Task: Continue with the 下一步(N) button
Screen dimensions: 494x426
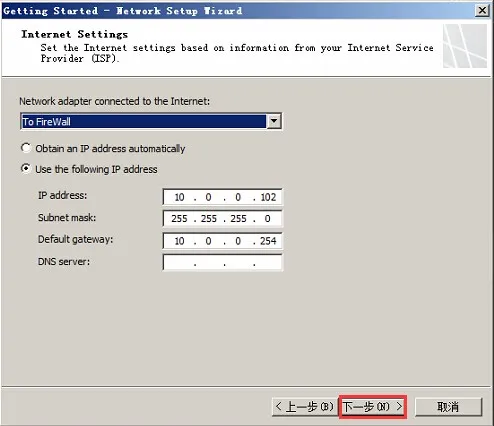Action: 373,407
